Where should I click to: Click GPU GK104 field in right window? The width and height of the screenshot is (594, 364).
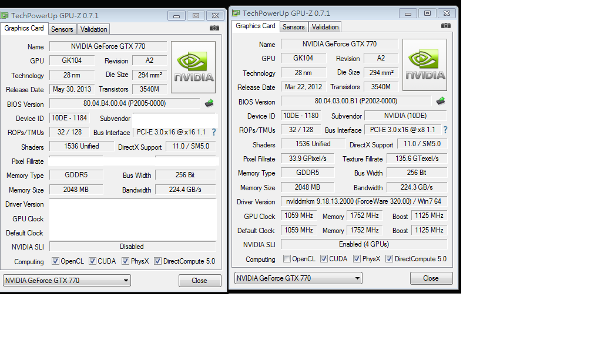click(303, 58)
